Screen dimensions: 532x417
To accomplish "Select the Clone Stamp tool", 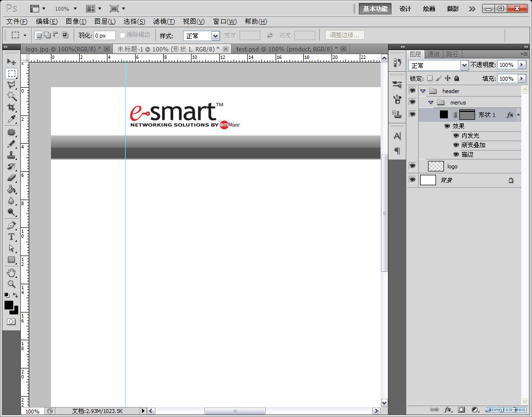I will 11,155.
